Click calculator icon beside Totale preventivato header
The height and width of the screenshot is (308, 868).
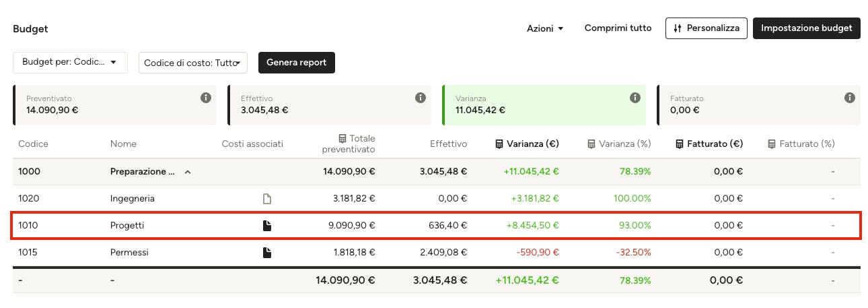click(x=342, y=138)
